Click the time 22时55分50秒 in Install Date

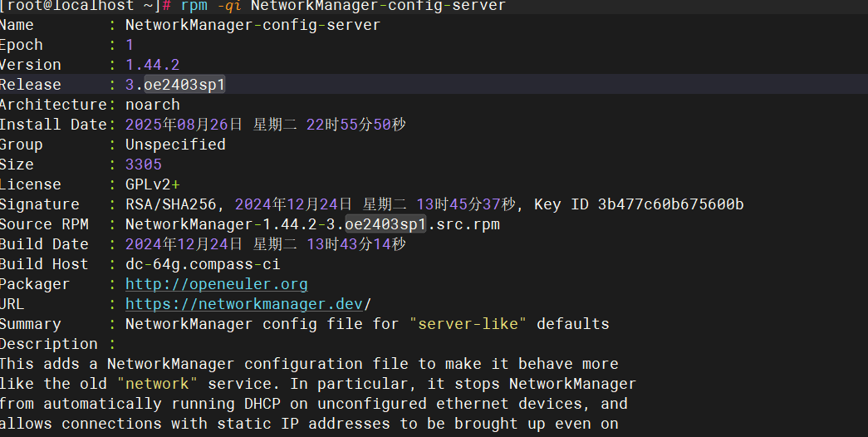point(356,125)
